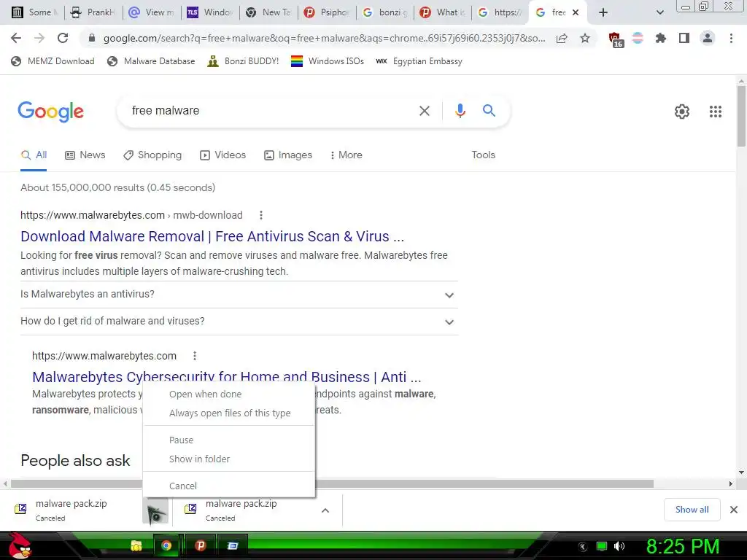Open the Chrome profile avatar
The image size is (747, 560).
708,38
